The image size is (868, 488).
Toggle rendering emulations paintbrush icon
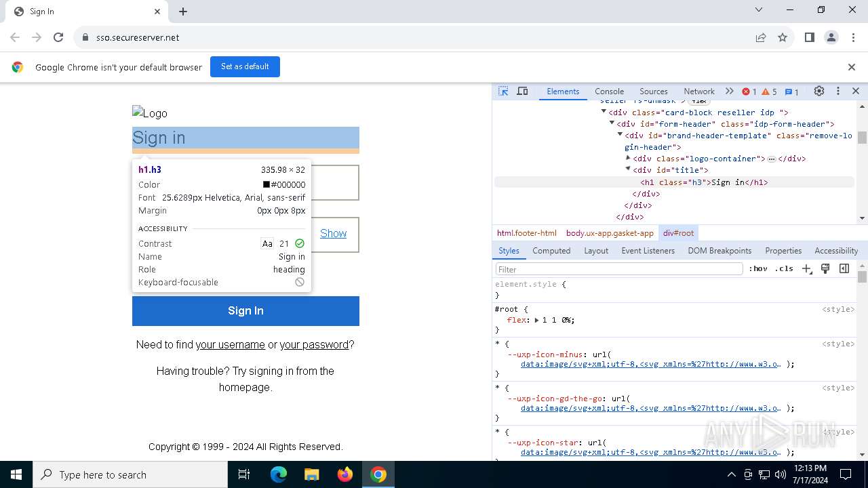click(825, 269)
